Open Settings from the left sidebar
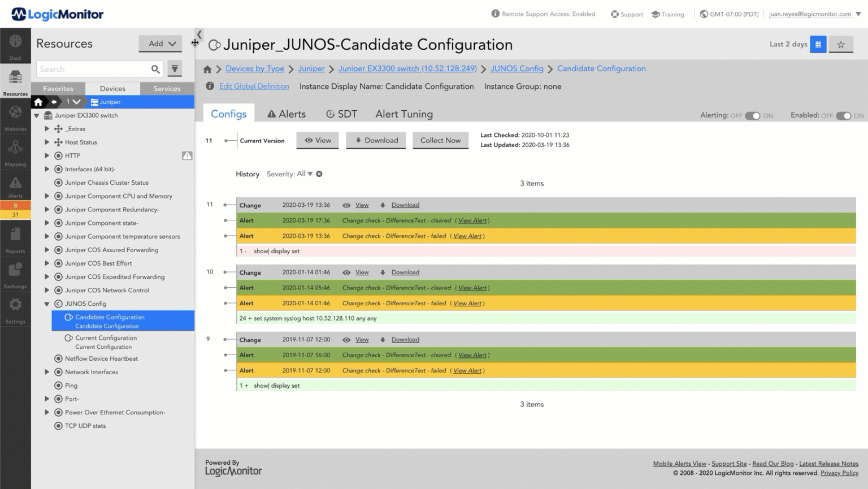Viewport: 868px width, 489px height. click(x=15, y=308)
